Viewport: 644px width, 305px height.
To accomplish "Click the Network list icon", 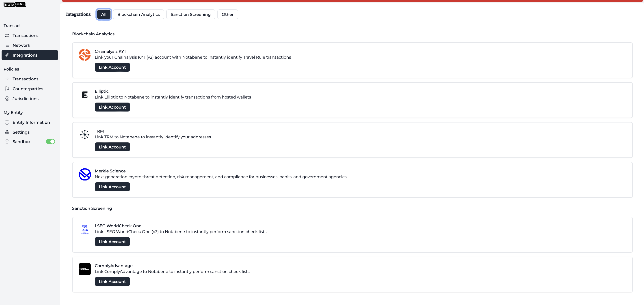I will [7, 45].
